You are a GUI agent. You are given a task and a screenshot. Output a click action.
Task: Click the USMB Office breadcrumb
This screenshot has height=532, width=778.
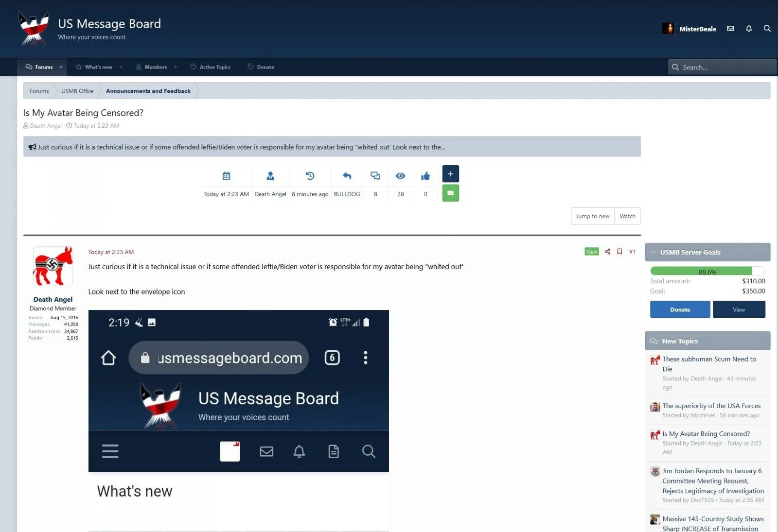tap(77, 91)
